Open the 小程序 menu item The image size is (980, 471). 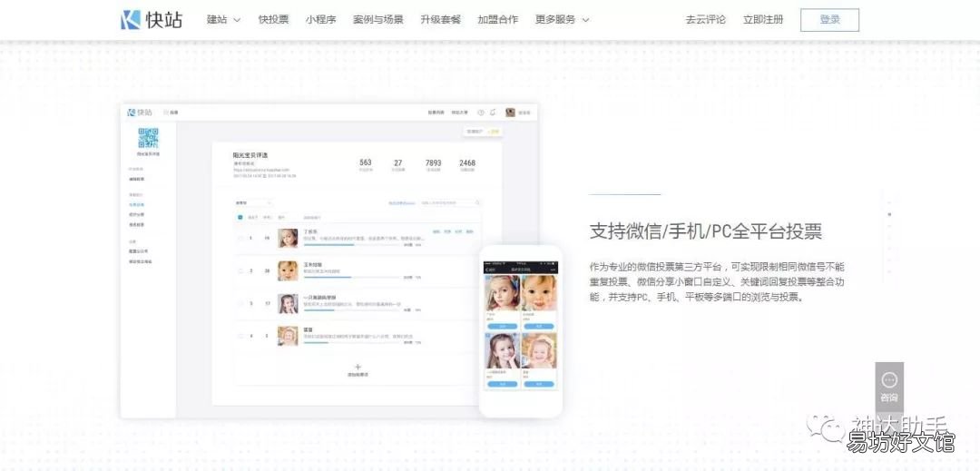tap(321, 19)
